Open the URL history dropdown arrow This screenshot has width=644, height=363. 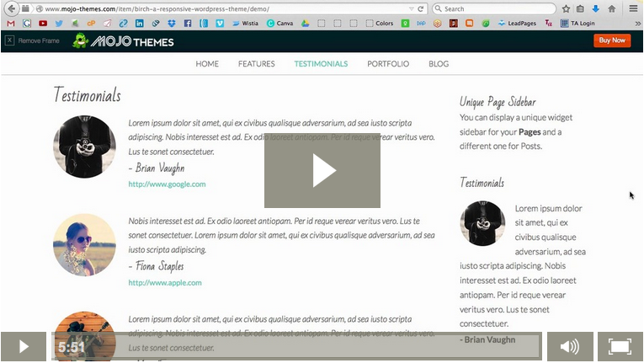point(411,8)
